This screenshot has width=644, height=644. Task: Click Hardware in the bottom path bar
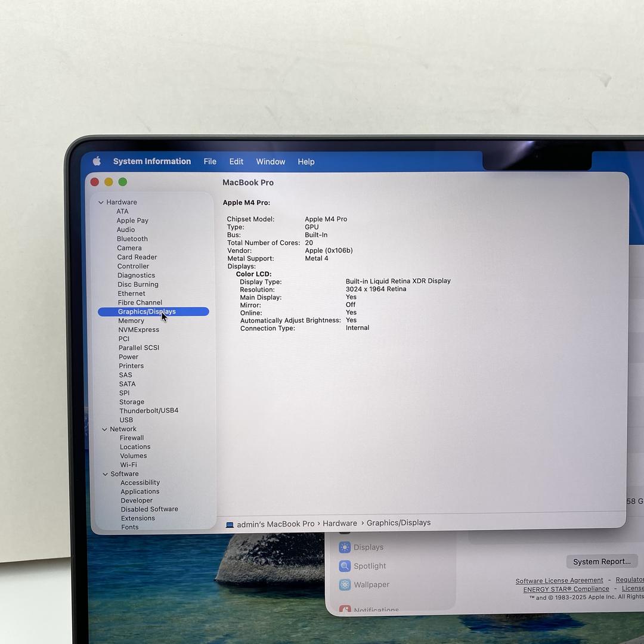click(340, 524)
